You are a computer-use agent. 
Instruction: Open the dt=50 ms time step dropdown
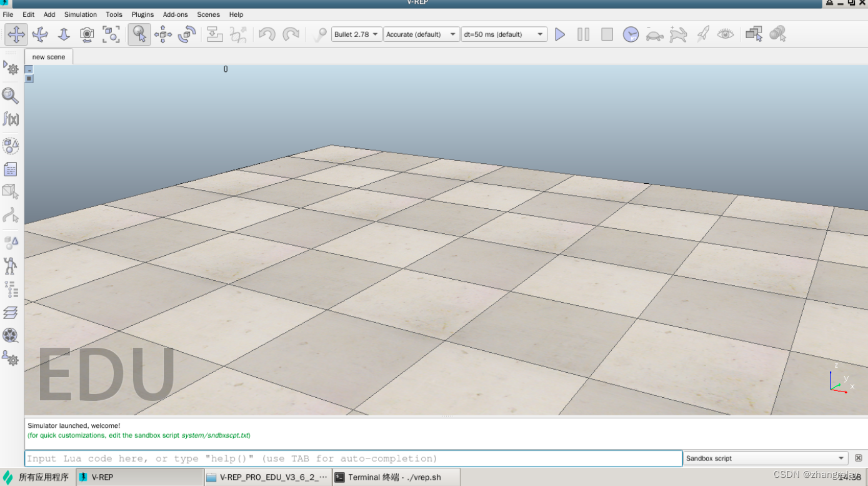coord(504,34)
